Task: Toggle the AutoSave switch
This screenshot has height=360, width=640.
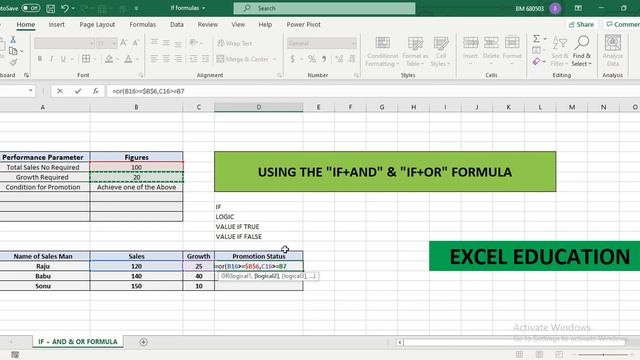Action: [30, 8]
